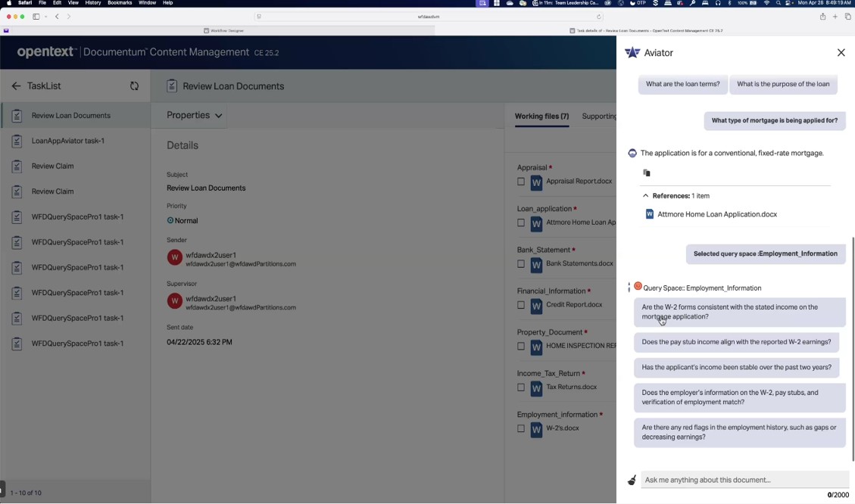Click Word icon of HOME INSPECTION file
Viewport: 855px width, 504px height.
pyautogui.click(x=537, y=347)
